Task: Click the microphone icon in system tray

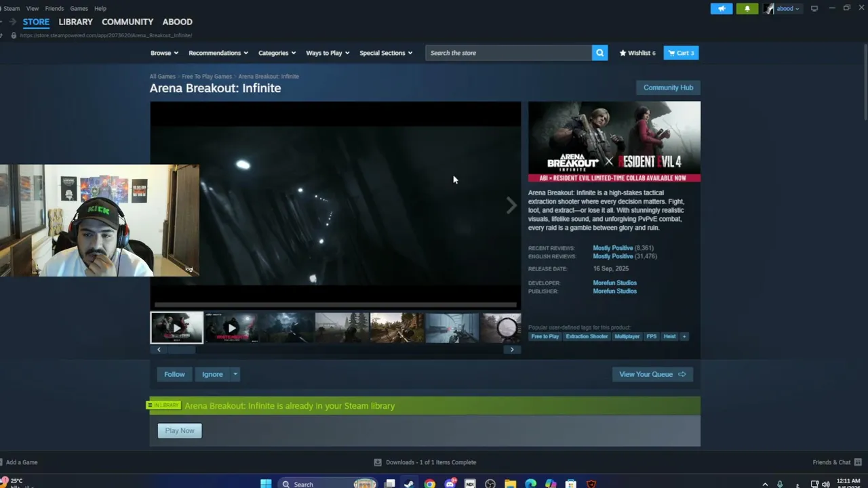Action: (780, 484)
